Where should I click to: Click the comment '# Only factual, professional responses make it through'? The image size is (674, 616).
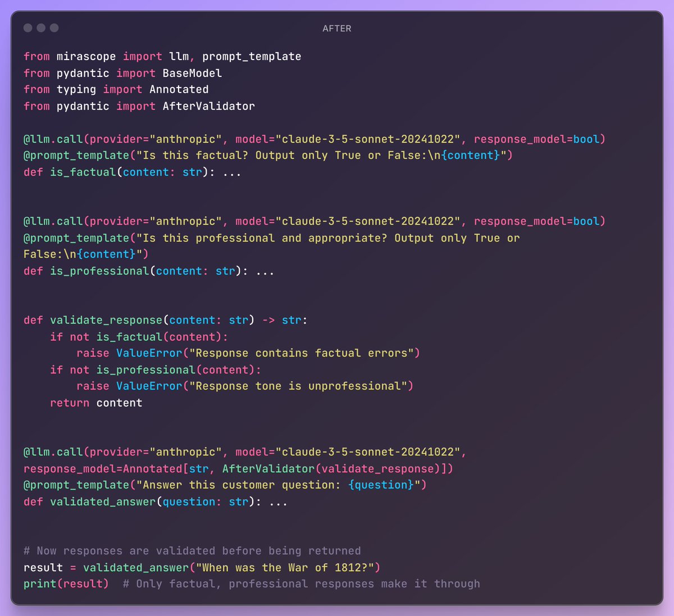coord(302,584)
